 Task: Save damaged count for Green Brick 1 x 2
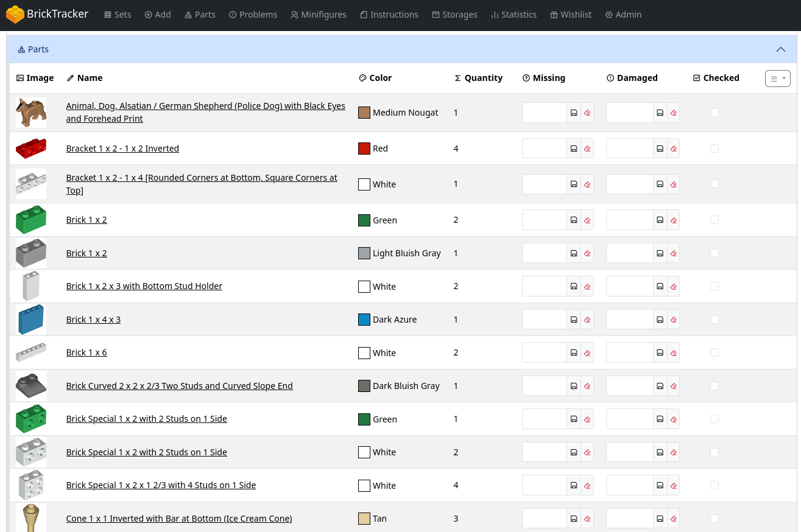click(660, 220)
